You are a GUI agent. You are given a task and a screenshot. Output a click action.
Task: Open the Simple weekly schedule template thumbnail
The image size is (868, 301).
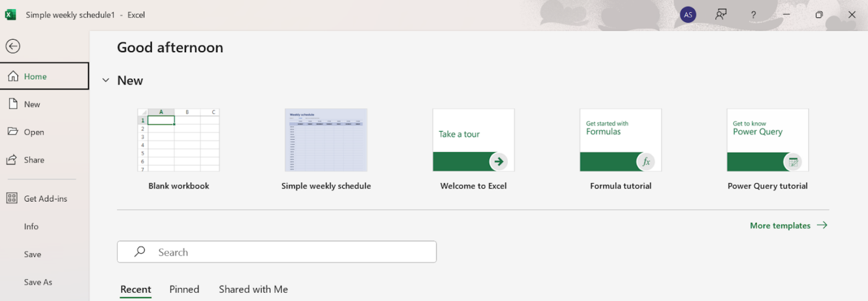(326, 140)
